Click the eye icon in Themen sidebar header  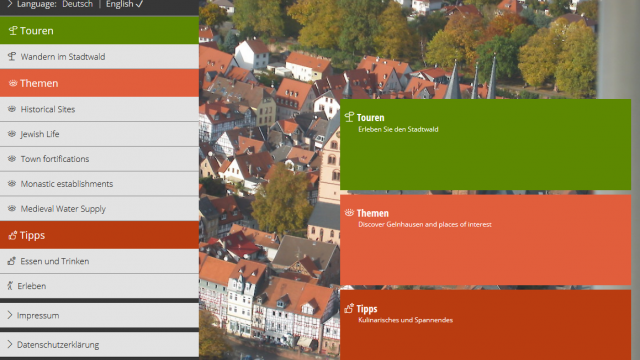pos(13,83)
